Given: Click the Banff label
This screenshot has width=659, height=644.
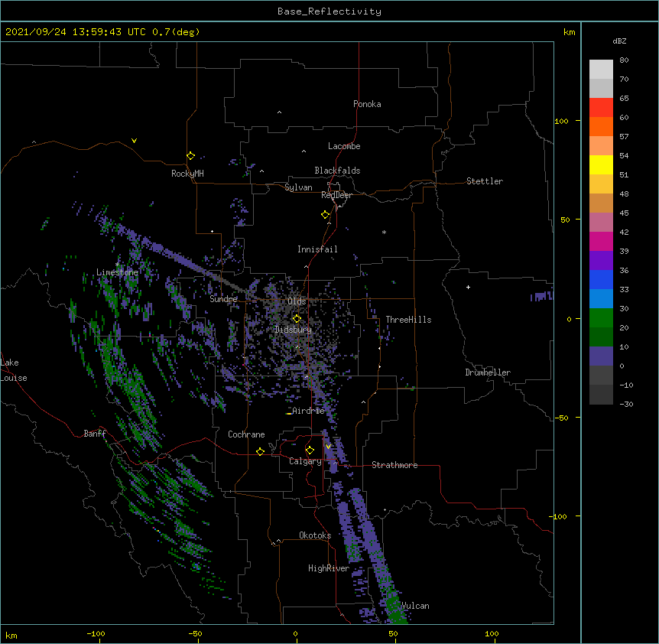Looking at the screenshot, I should (x=95, y=434).
